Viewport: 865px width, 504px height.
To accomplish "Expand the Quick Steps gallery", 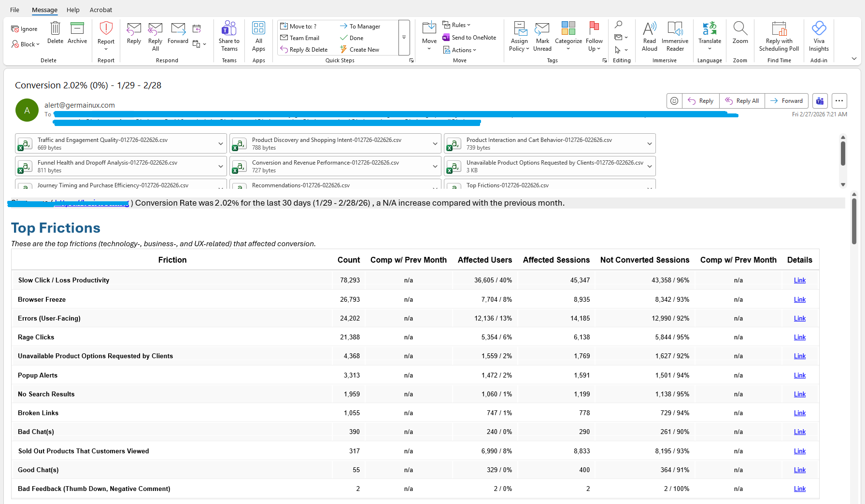I will 404,37.
